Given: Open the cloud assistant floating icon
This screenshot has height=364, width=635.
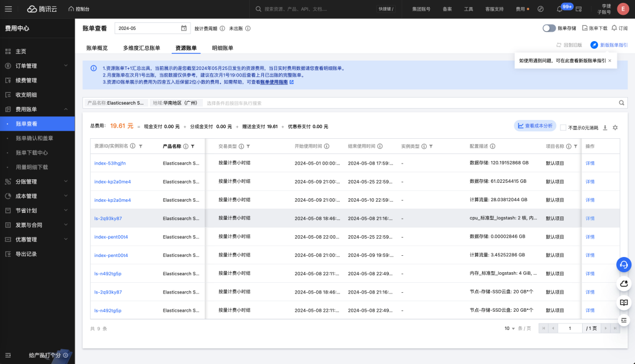Looking at the screenshot, I should pos(624,283).
